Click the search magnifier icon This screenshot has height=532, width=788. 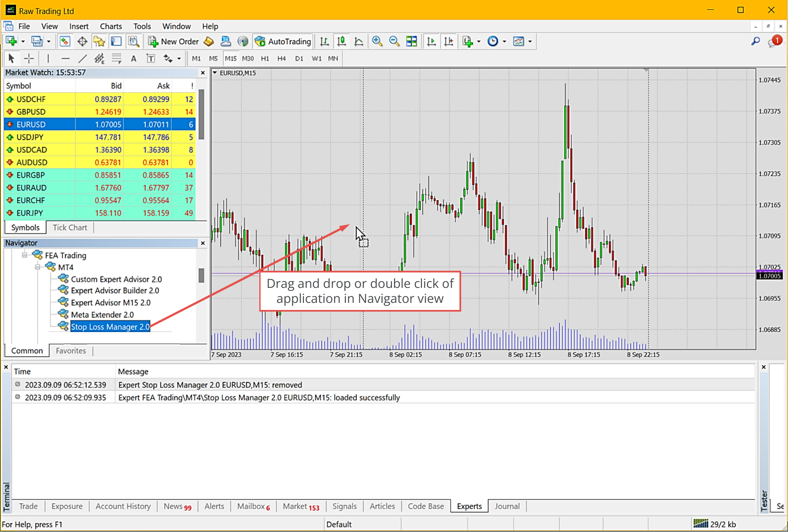tap(755, 41)
